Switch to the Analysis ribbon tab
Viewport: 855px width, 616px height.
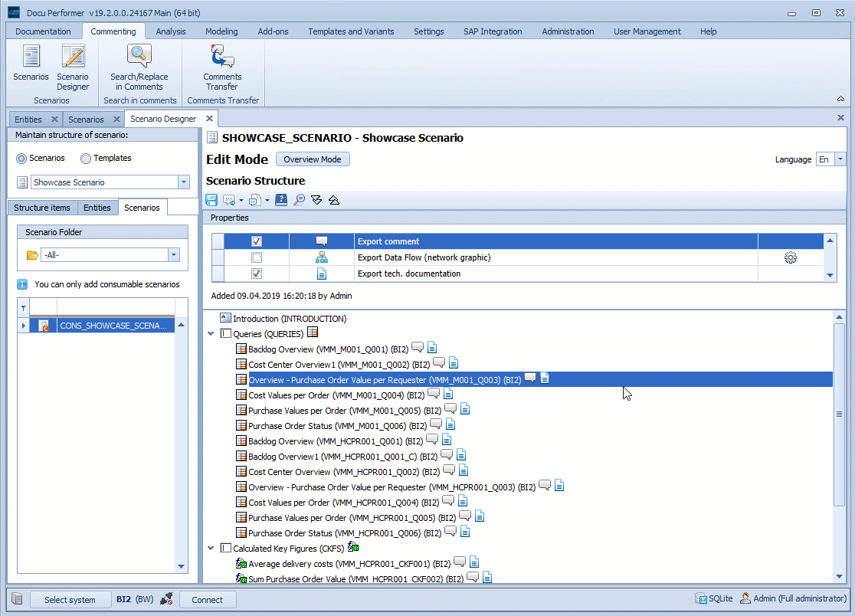(x=171, y=31)
